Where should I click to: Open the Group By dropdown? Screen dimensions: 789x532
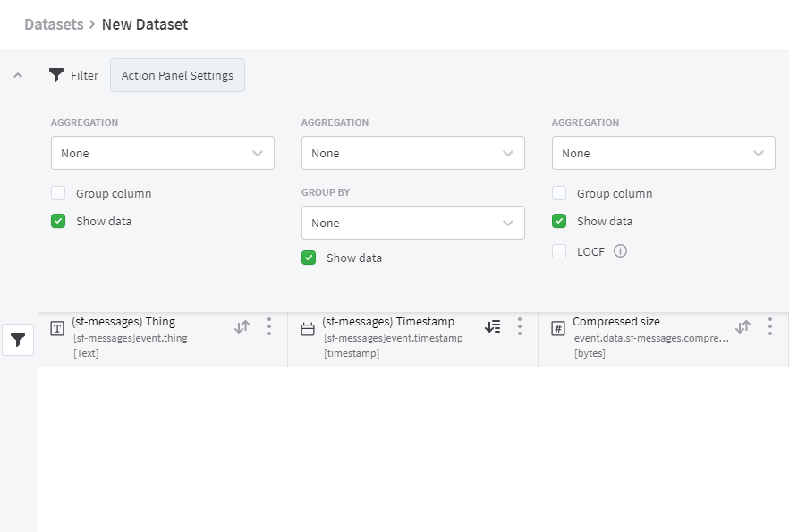tap(413, 223)
